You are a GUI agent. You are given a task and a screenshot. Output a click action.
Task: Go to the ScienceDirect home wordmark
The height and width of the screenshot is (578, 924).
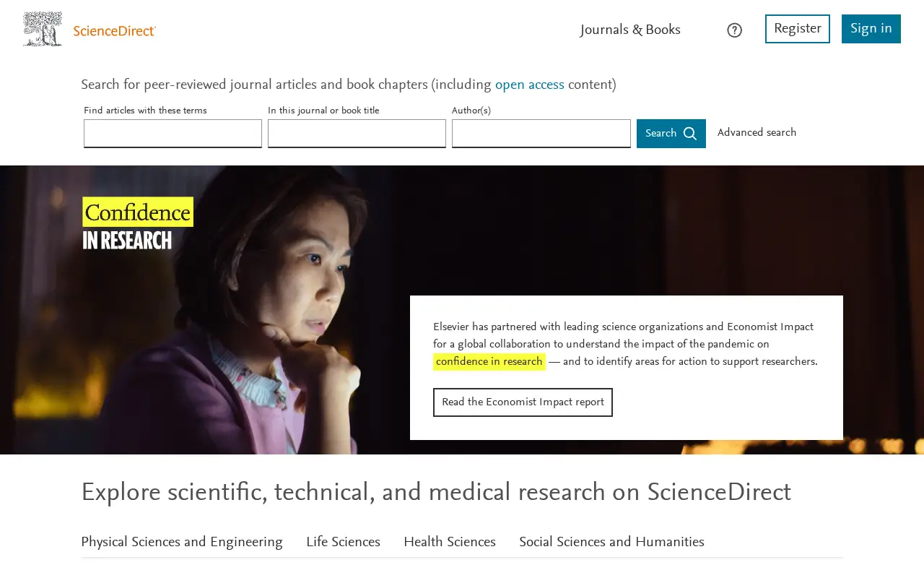click(x=115, y=31)
